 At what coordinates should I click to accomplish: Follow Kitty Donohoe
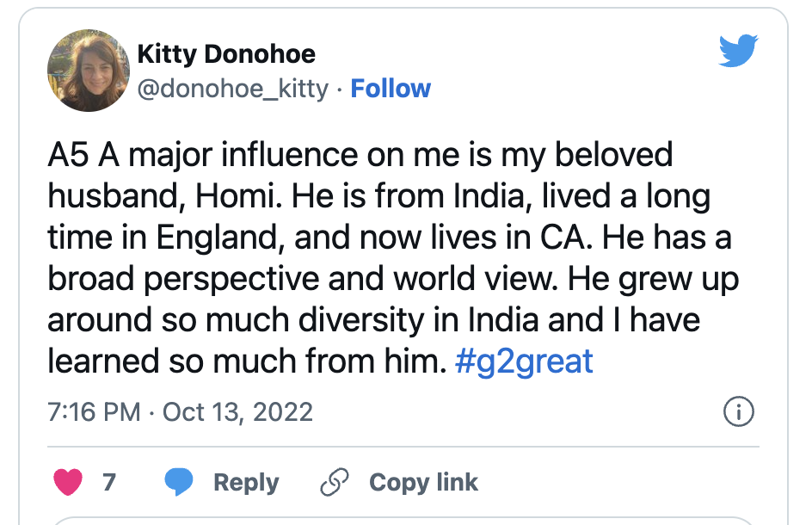click(391, 89)
